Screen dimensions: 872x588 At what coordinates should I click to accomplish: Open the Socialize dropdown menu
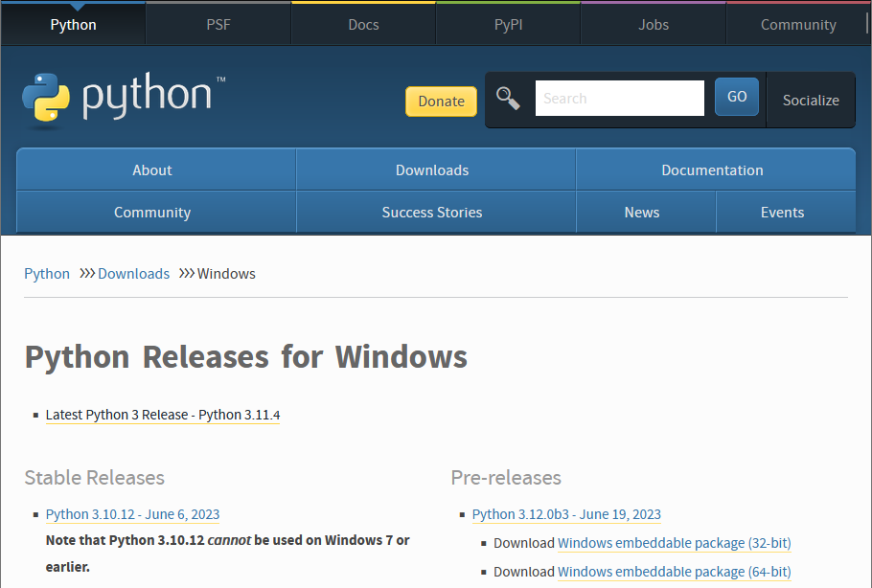coord(810,100)
